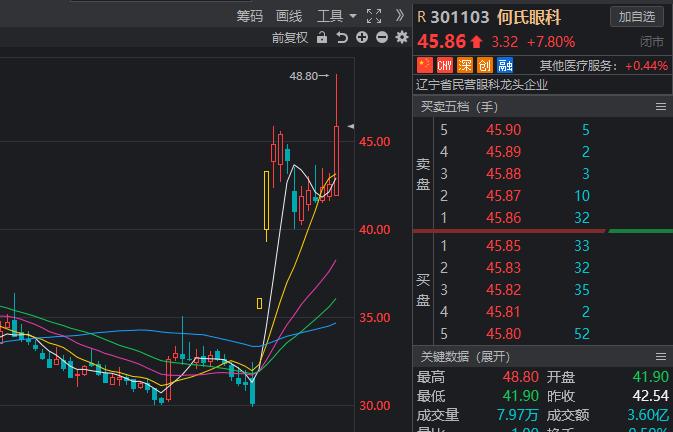Open the 关键数据 panel menu icon
The width and height of the screenshot is (673, 432).
pyautogui.click(x=661, y=356)
